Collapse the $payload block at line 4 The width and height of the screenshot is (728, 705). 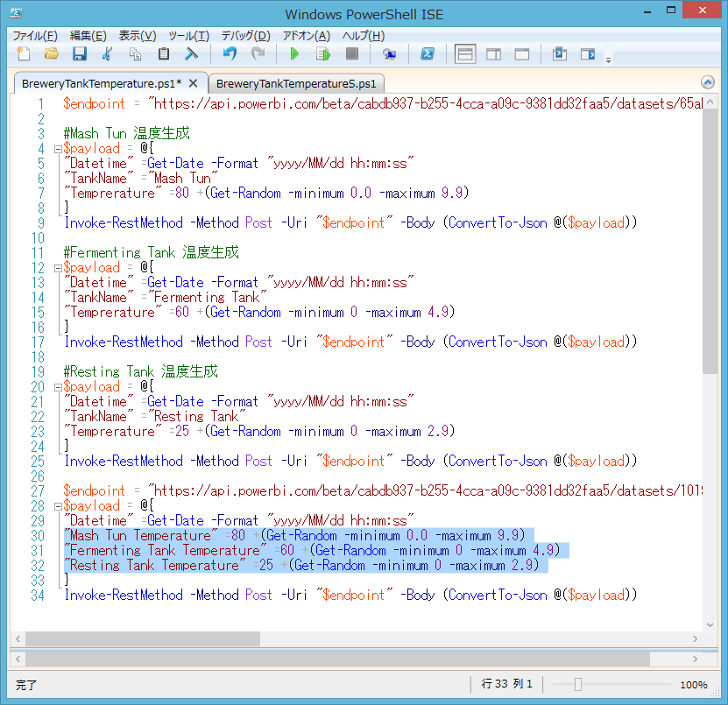pyautogui.click(x=58, y=150)
